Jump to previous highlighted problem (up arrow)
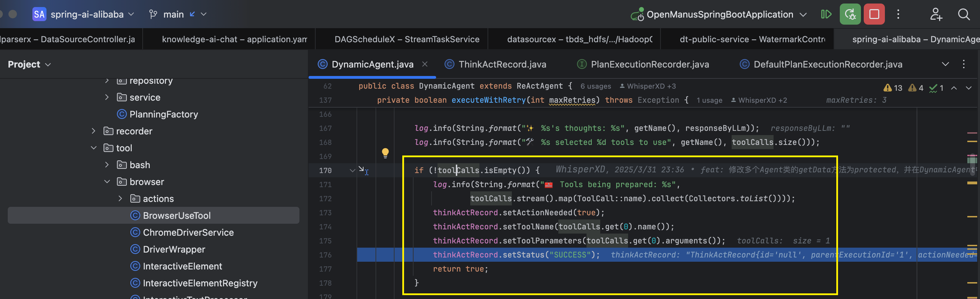 tap(954, 88)
